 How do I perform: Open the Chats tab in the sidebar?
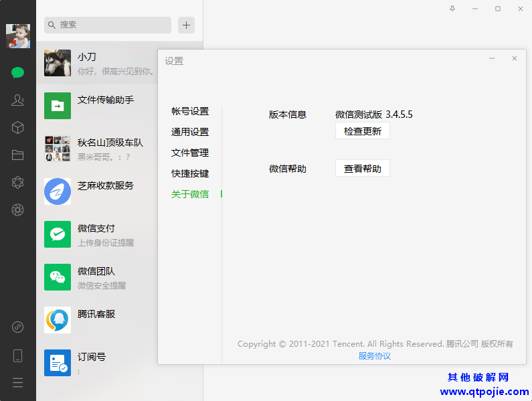point(17,72)
